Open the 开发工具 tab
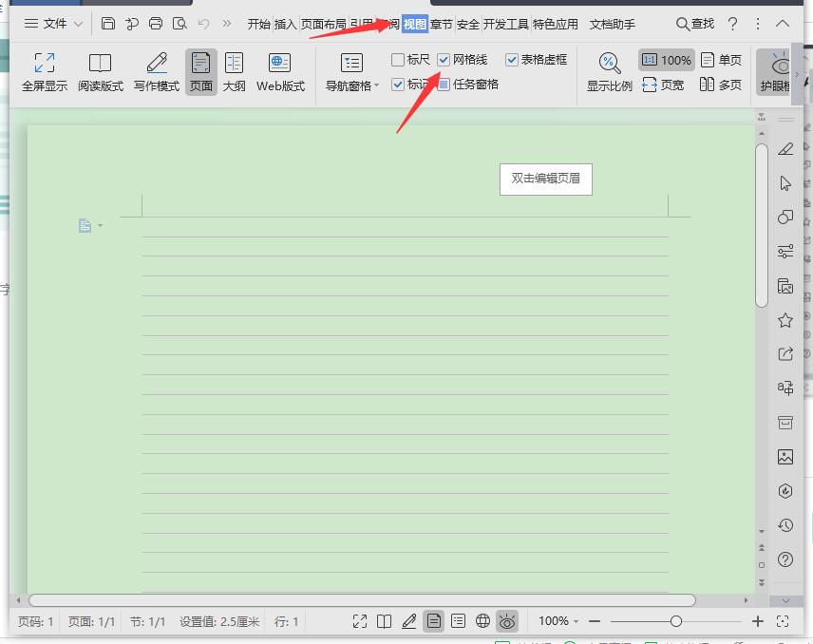813x644 pixels. [506, 25]
